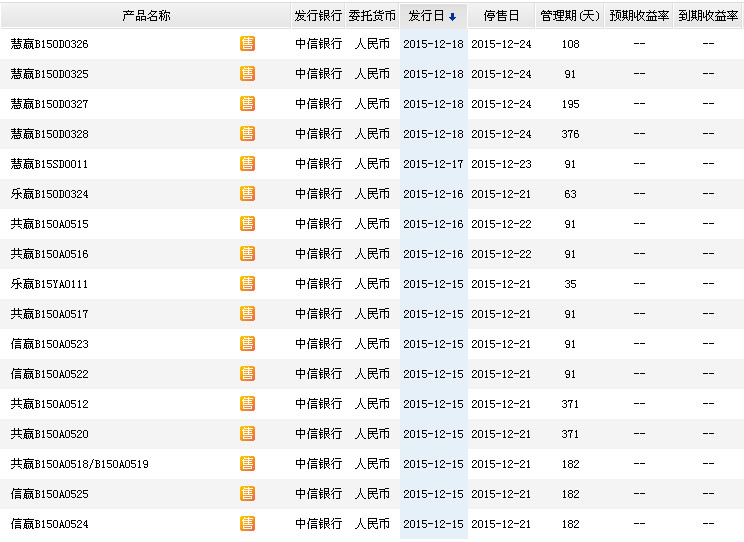744x542 pixels.
Task: Click the 售 icon for 共赢B150A0512
Action: (x=247, y=404)
